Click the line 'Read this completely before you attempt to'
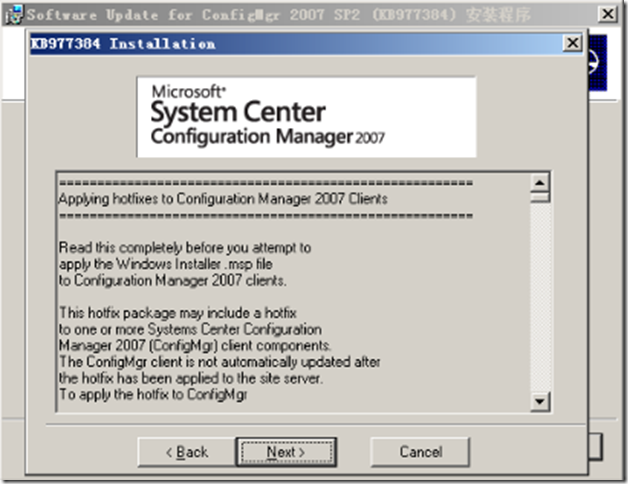 click(x=185, y=248)
